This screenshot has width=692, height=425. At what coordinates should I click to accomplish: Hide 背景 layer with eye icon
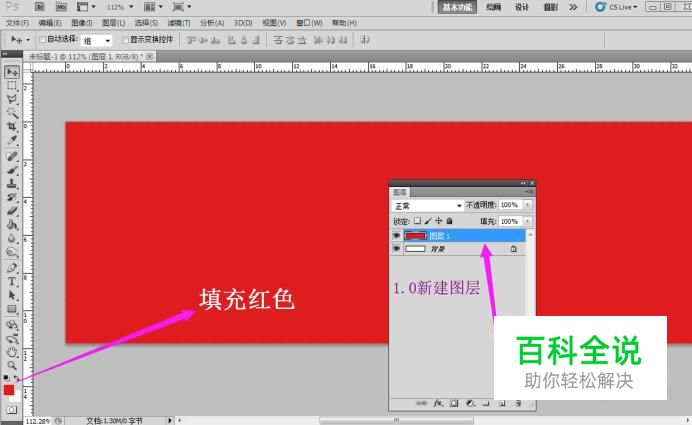click(x=396, y=249)
